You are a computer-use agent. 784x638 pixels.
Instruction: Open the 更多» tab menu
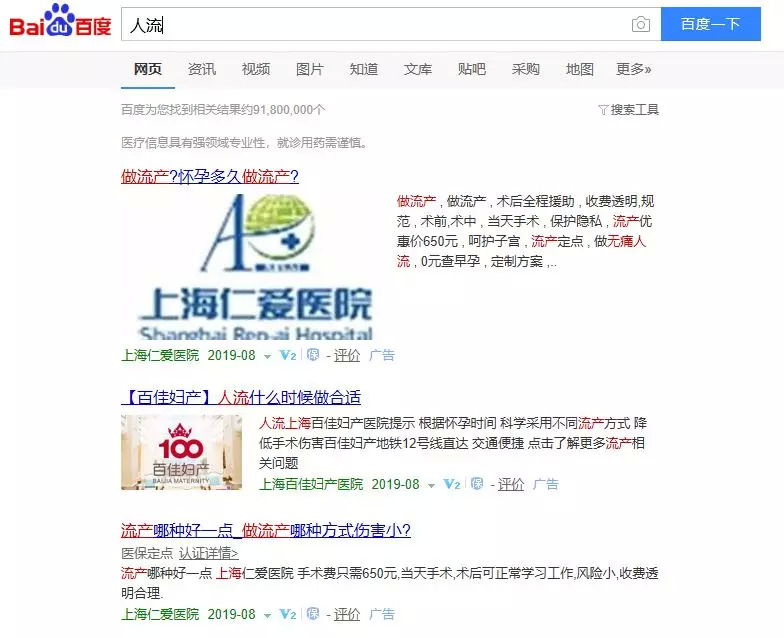634,69
